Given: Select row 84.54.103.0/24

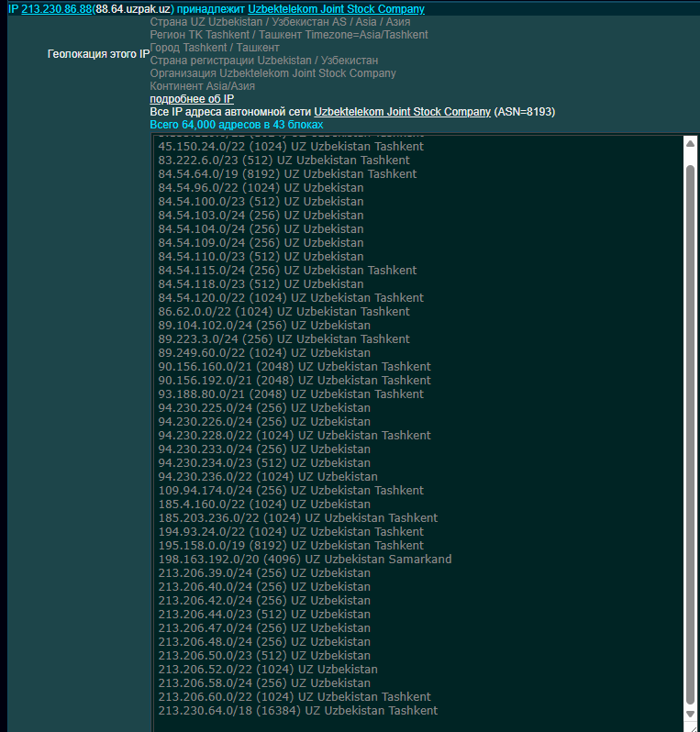Looking at the screenshot, I should point(261,216).
